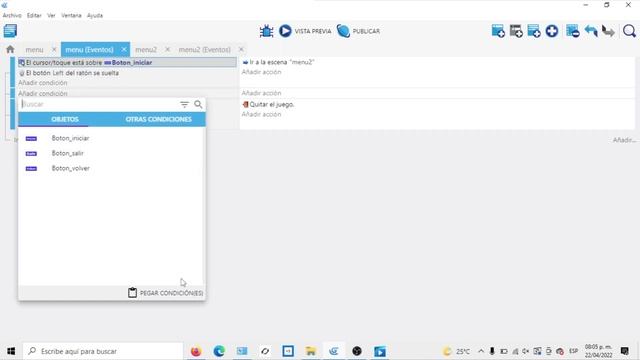Delete selected events icon

point(573,31)
